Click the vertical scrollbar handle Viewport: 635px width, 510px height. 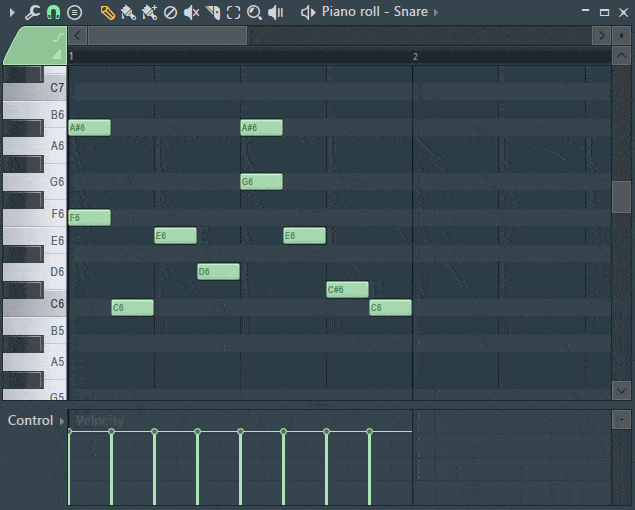click(621, 197)
